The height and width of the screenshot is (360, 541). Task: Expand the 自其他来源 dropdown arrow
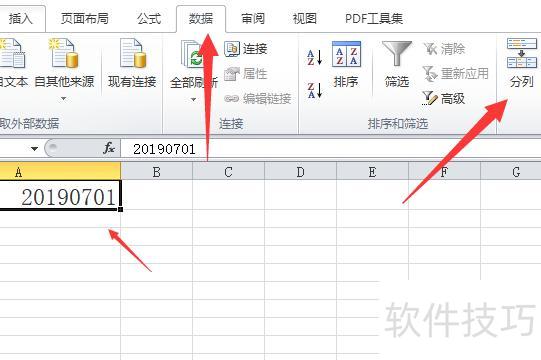pyautogui.click(x=63, y=99)
